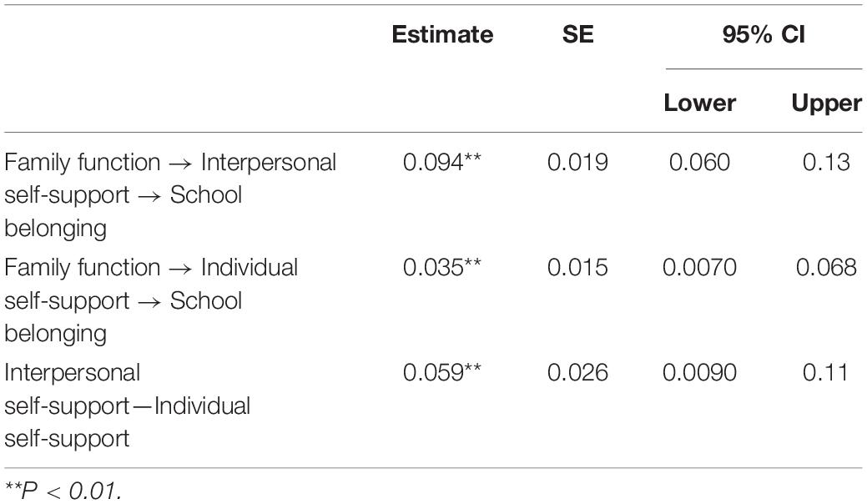
Task: Select the lower bound 0.0070
Action: point(699,267)
